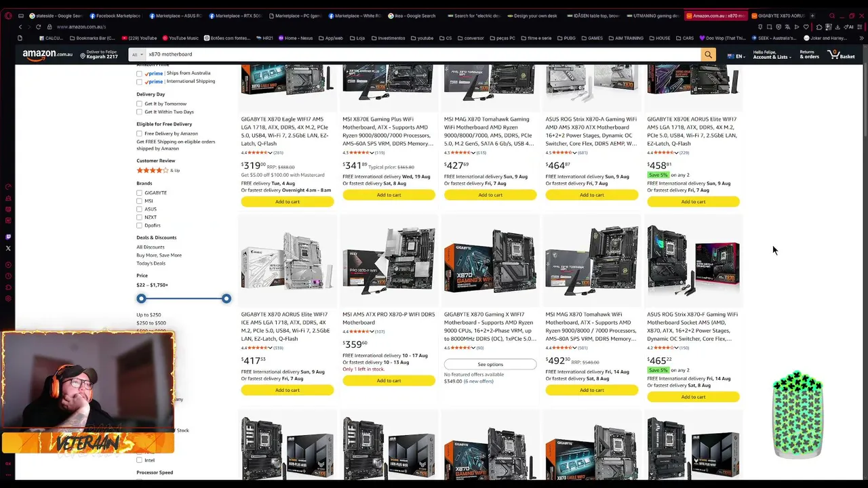This screenshot has height=488, width=868.
Task: Filter by NZXT brand checkbox
Action: click(x=139, y=217)
